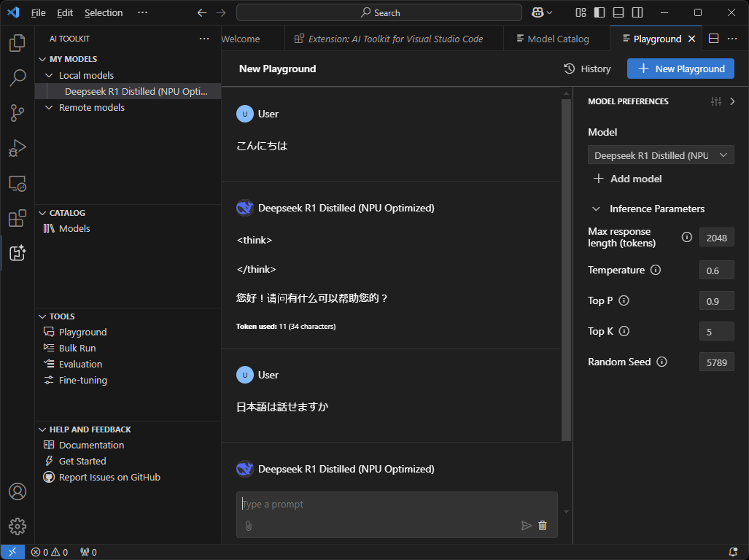This screenshot has width=749, height=560.
Task: Click the attachment icon in prompt box
Action: click(x=249, y=525)
